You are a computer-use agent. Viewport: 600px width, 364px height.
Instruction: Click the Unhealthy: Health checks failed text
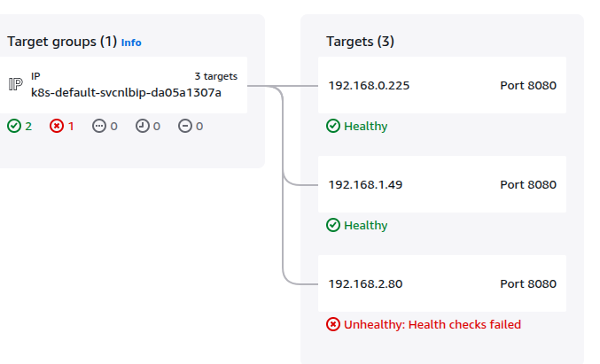coord(432,325)
